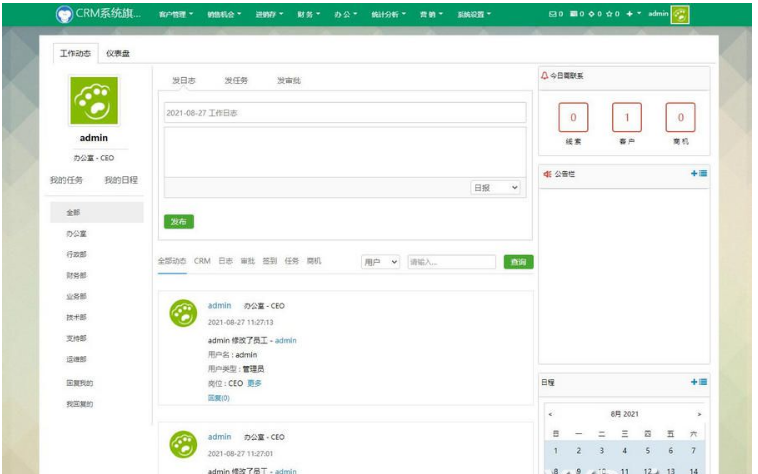Expand the 系统设置 menu
758x474 pixels.
[x=474, y=14]
